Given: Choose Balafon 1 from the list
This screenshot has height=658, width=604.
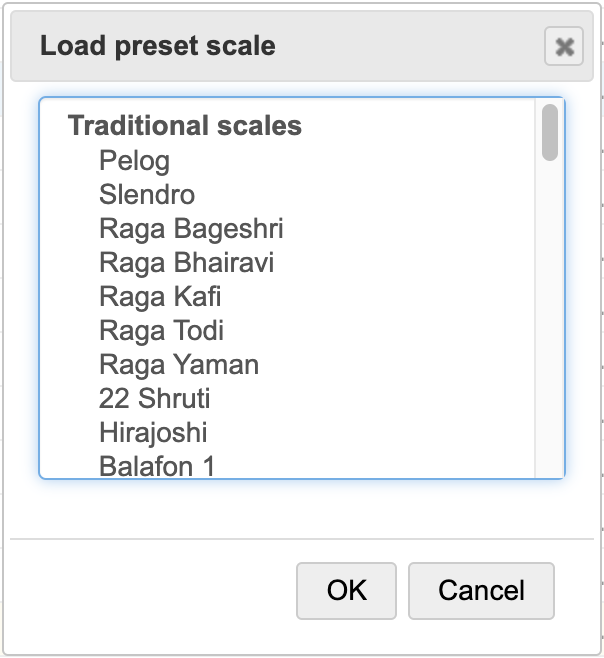Looking at the screenshot, I should tap(157, 466).
